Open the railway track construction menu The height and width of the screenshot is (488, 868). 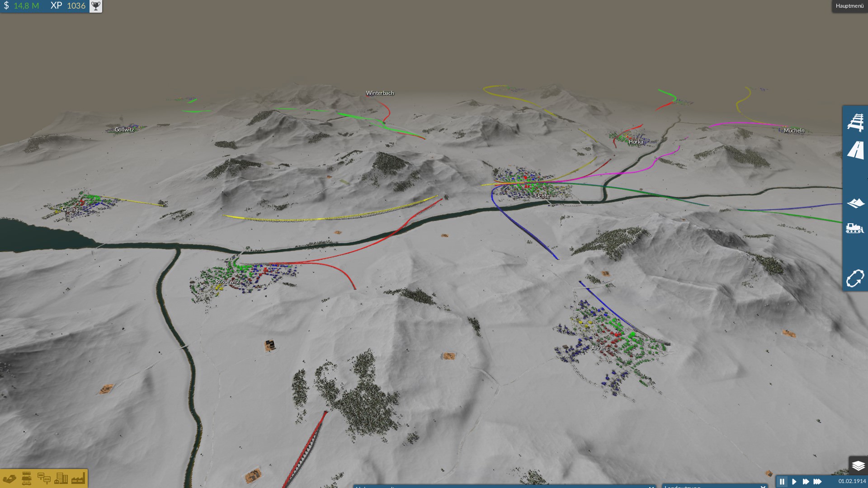(855, 122)
